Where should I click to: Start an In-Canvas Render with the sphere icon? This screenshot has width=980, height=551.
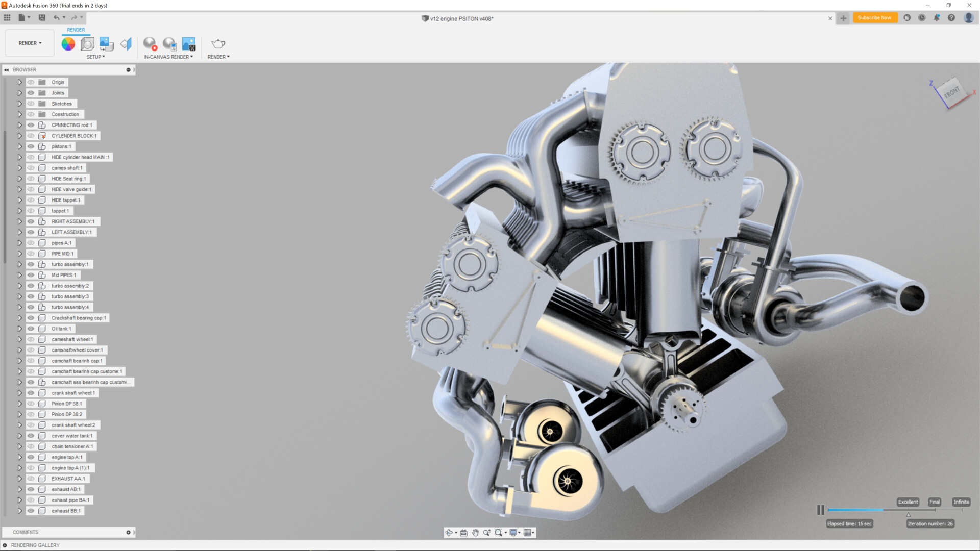150,44
